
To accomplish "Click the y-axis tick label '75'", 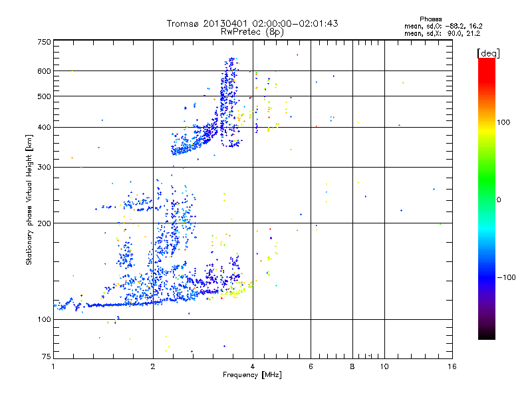I will [x=47, y=356].
